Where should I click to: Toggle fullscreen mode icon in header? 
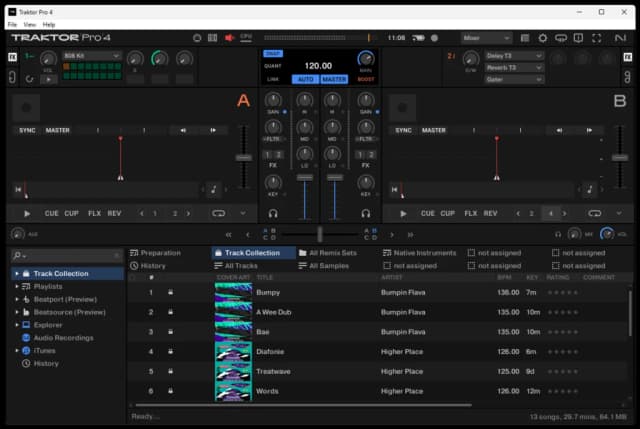coord(597,38)
